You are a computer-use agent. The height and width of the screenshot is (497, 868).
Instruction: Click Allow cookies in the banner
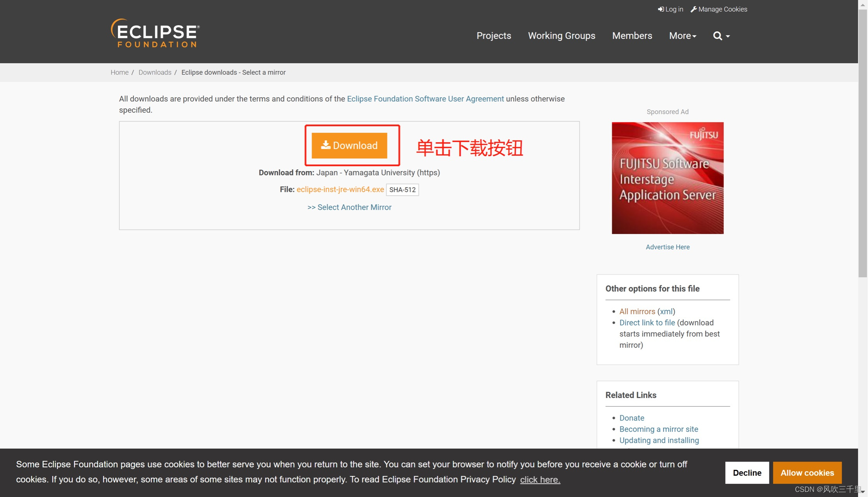pyautogui.click(x=807, y=473)
